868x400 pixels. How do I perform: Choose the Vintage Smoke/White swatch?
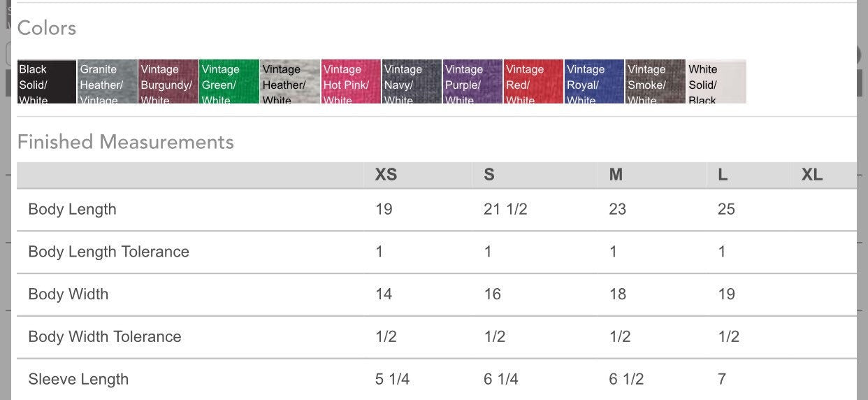(655, 81)
